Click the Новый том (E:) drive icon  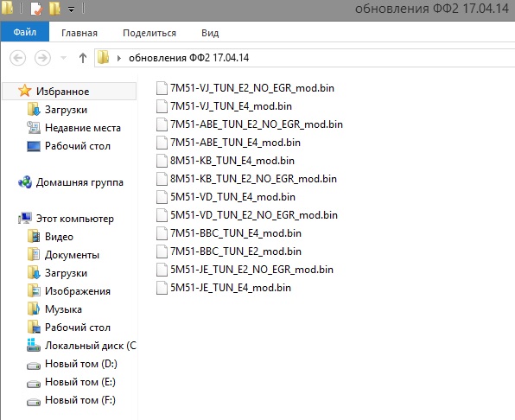click(x=34, y=383)
